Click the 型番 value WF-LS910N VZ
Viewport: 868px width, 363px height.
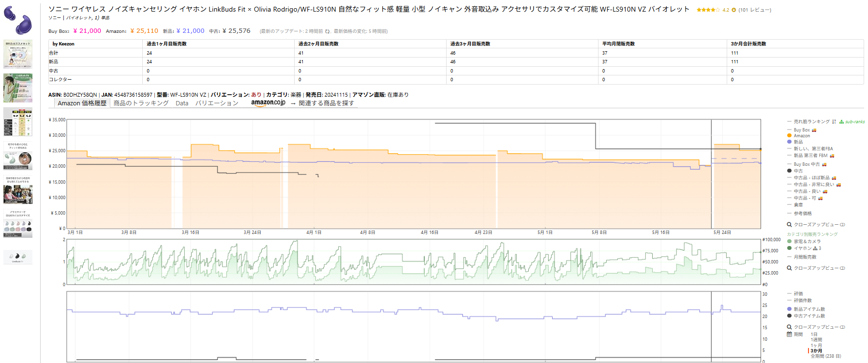(188, 95)
